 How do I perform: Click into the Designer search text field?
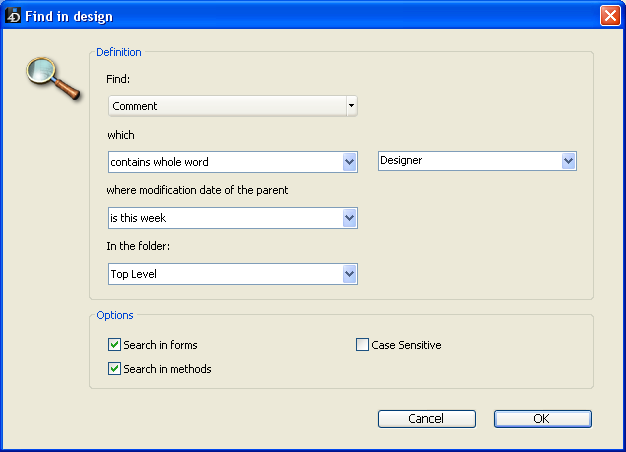pos(468,161)
